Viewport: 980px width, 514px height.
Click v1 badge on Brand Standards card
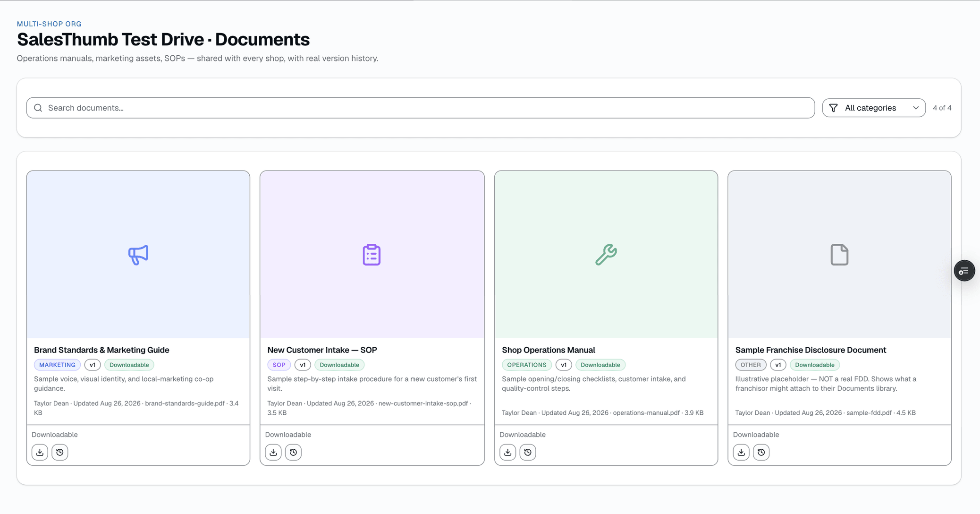tap(93, 365)
